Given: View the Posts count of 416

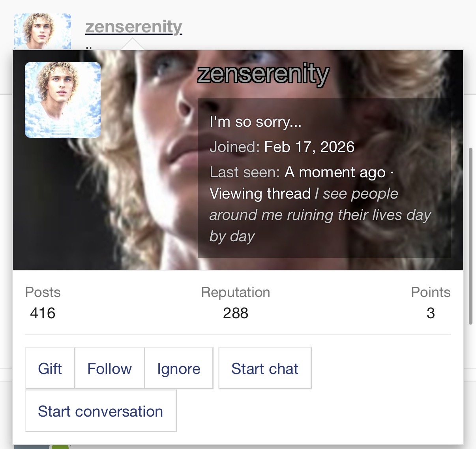Looking at the screenshot, I should (43, 313).
